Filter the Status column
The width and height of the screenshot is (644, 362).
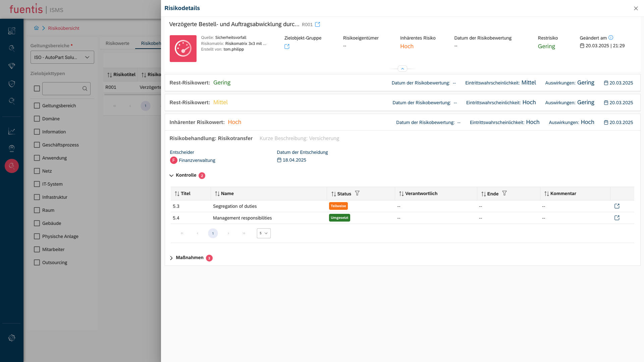point(357,193)
